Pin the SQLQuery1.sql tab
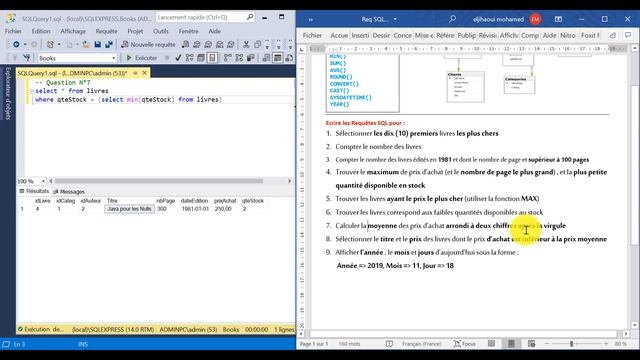 click(x=135, y=73)
